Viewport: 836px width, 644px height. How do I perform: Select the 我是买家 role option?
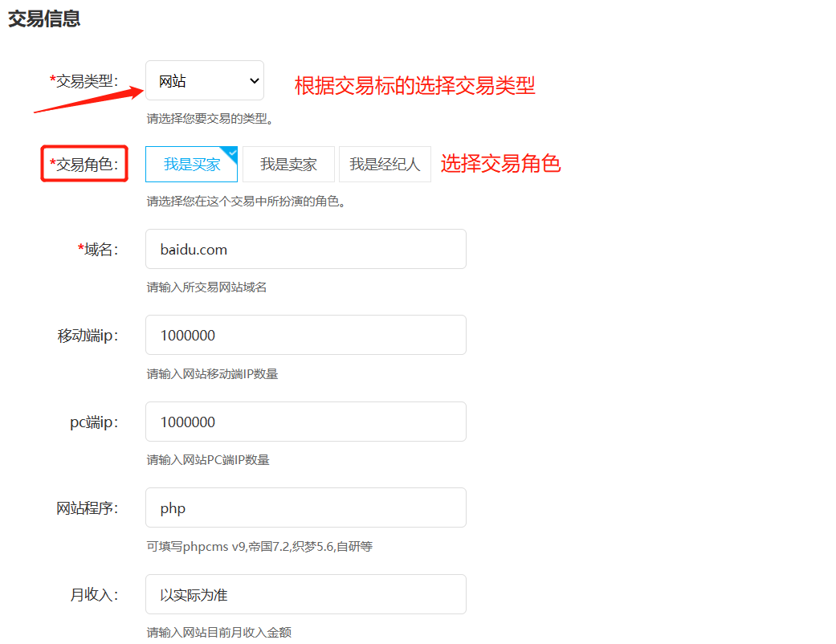click(191, 165)
